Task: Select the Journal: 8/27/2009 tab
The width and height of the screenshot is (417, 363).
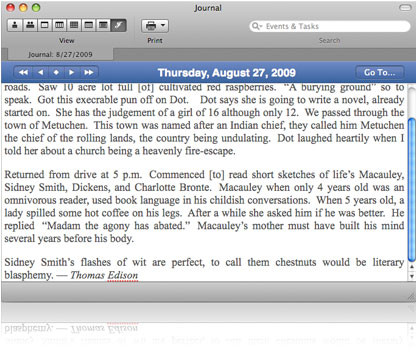Action: [x=60, y=54]
